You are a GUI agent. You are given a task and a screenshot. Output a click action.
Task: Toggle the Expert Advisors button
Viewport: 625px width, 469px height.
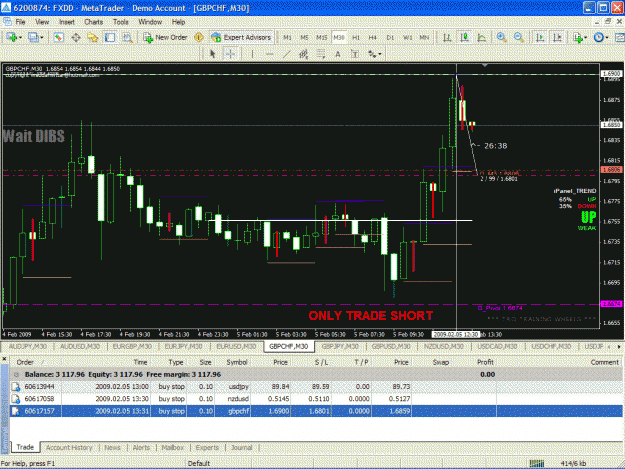(241, 37)
